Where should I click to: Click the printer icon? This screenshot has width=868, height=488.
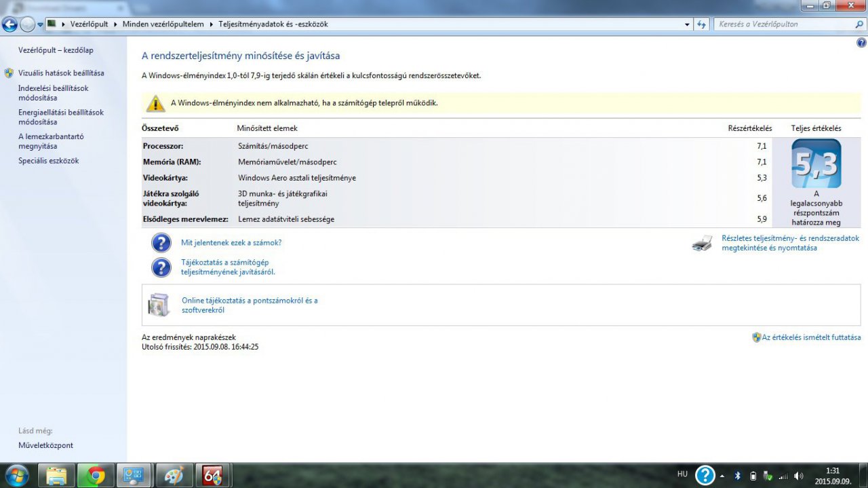tap(703, 243)
